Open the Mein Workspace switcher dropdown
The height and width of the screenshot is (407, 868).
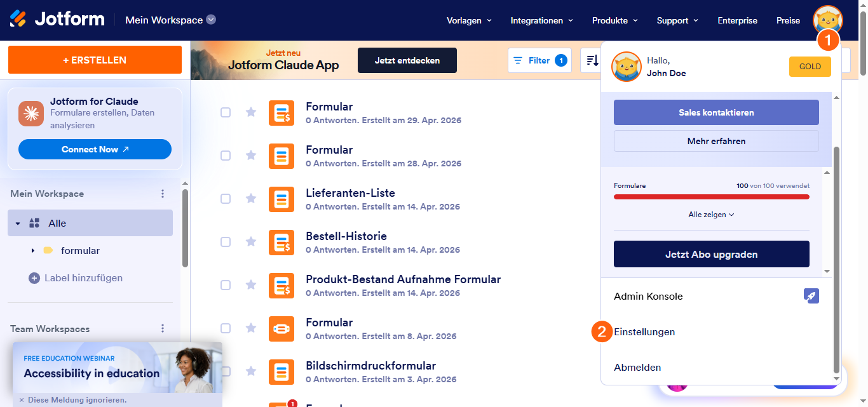click(171, 20)
